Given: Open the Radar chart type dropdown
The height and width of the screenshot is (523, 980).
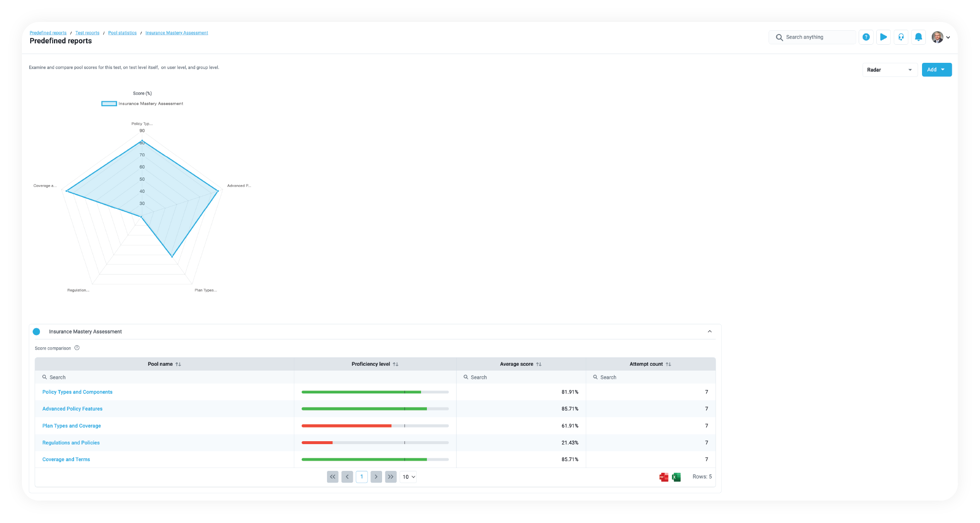Looking at the screenshot, I should click(889, 70).
